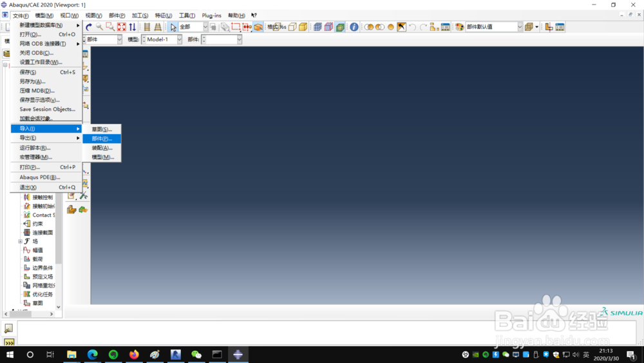Click the single orange circle display-group icon
The width and height of the screenshot is (644, 363).
(x=391, y=27)
